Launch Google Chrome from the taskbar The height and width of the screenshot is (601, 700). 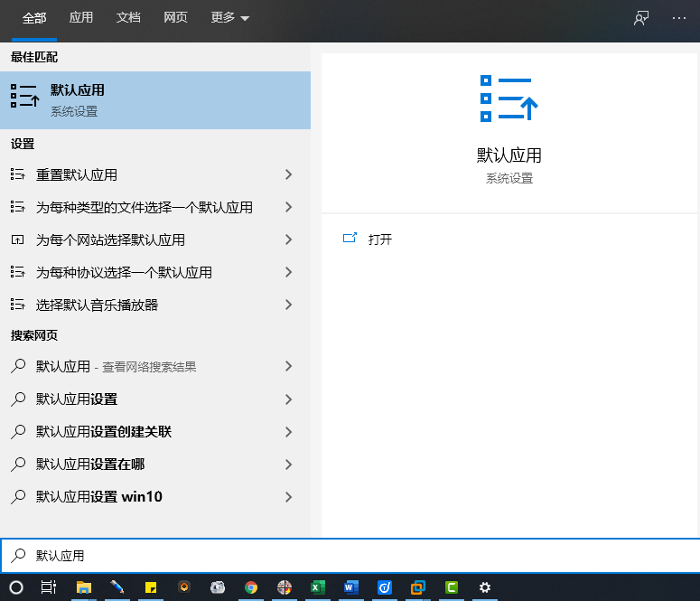coord(251,587)
